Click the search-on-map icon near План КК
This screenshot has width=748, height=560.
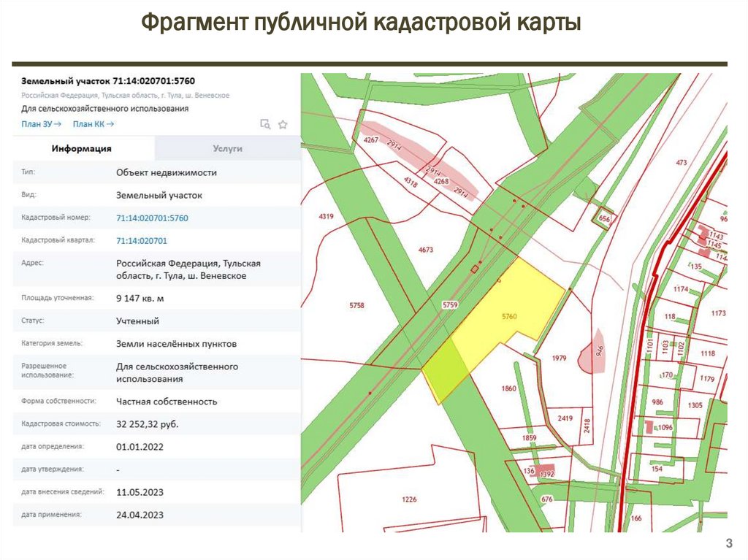pos(265,125)
